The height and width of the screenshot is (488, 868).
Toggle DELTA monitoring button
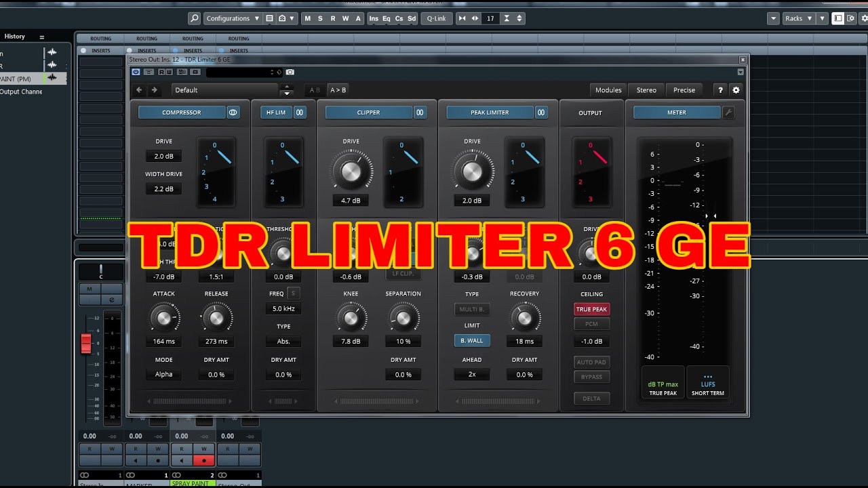pos(591,399)
